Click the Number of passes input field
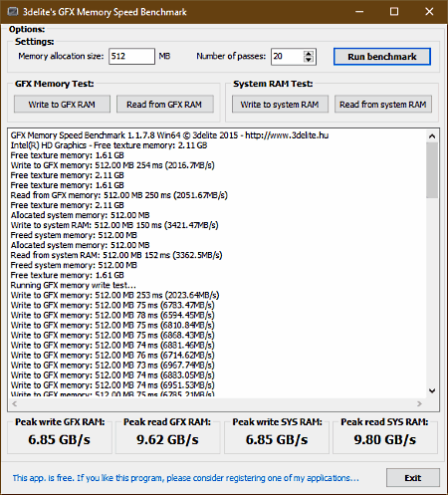The height and width of the screenshot is (495, 448). click(288, 57)
